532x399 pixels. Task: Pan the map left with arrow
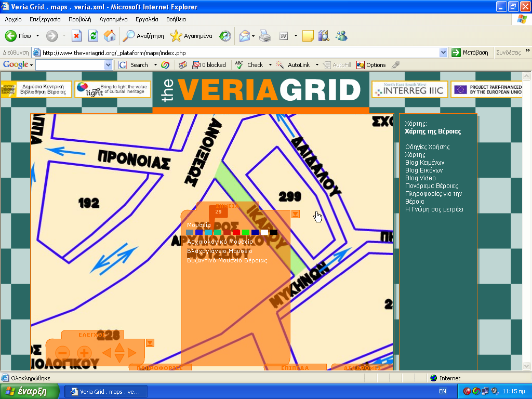coord(107,353)
